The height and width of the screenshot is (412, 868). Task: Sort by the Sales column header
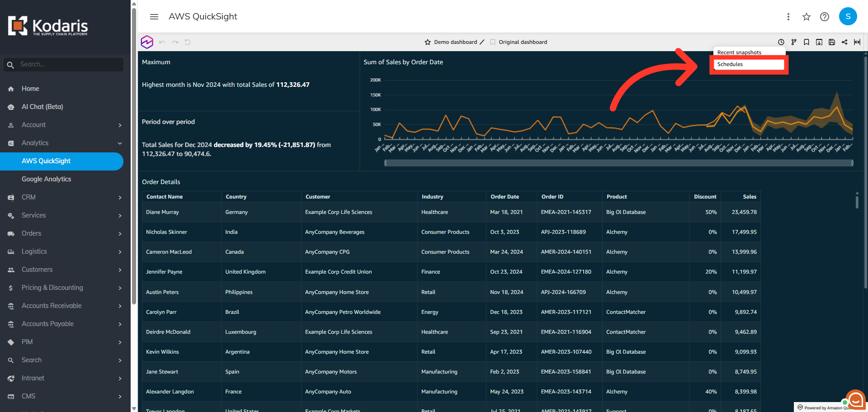[749, 197]
